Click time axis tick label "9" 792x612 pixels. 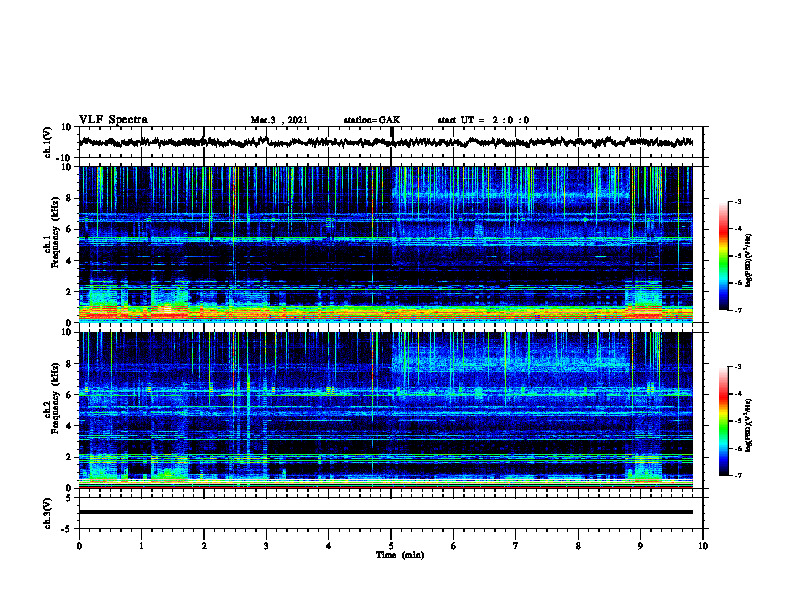[640, 546]
